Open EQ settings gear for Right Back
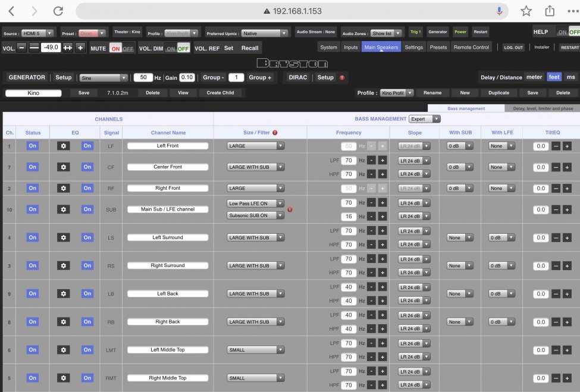 (x=63, y=322)
